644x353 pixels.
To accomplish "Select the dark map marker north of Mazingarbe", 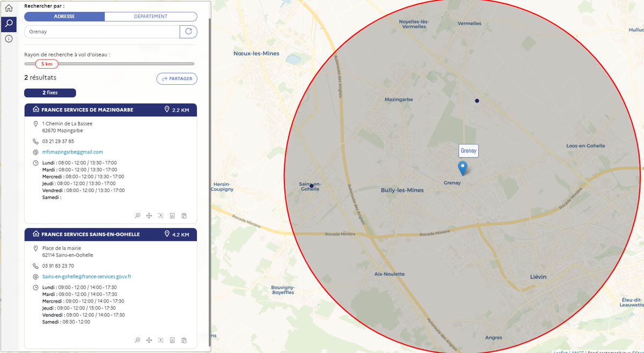I will 477,101.
